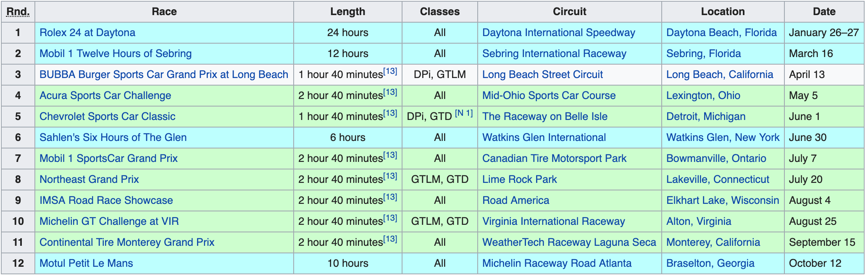Open the Rolex 24 at Daytona race link
Image resolution: width=868 pixels, height=276 pixels.
point(87,33)
